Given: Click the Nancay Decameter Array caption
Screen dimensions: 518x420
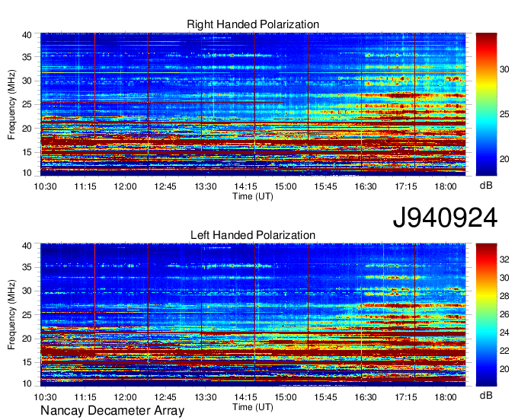Looking at the screenshot, I should 112,411.
